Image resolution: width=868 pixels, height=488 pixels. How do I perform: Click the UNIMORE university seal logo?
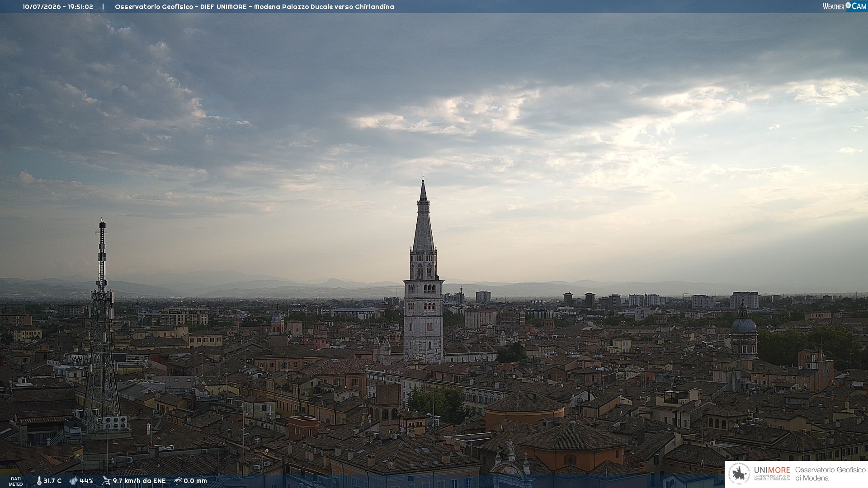(740, 474)
